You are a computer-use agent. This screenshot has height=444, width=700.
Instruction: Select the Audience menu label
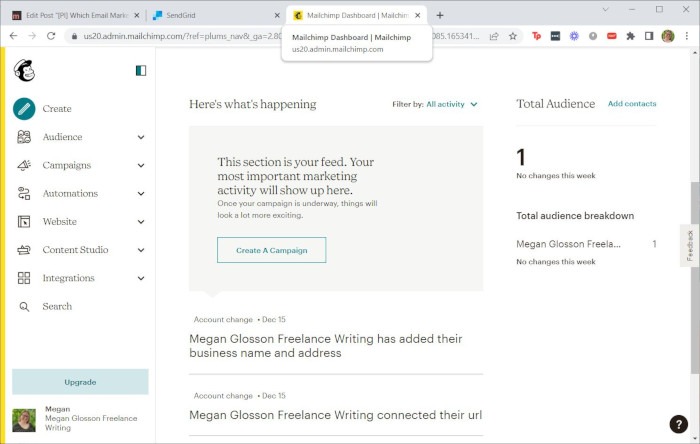click(x=62, y=137)
